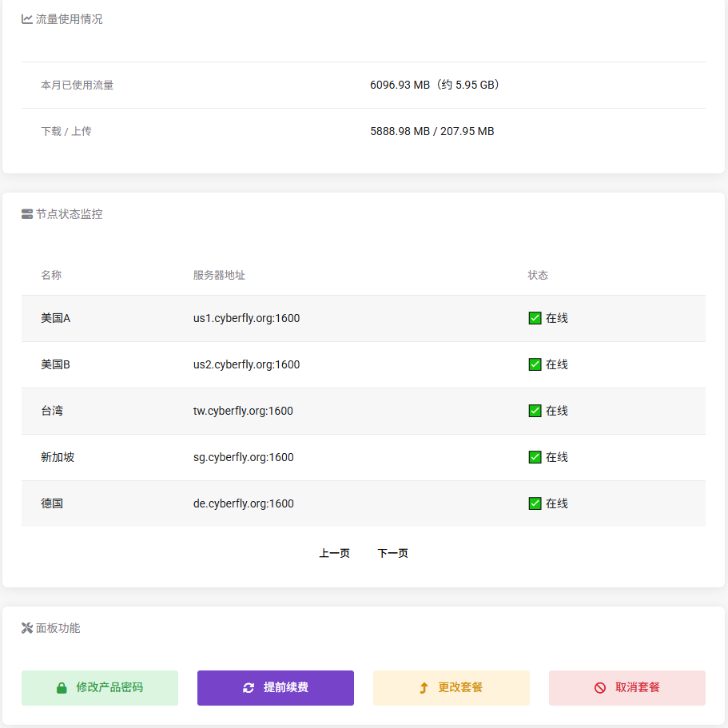
Task: Select the 德国 node row name
Action: pyautogui.click(x=52, y=503)
